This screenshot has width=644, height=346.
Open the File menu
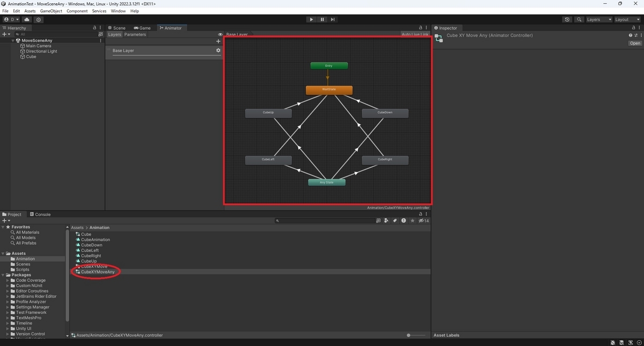5,11
